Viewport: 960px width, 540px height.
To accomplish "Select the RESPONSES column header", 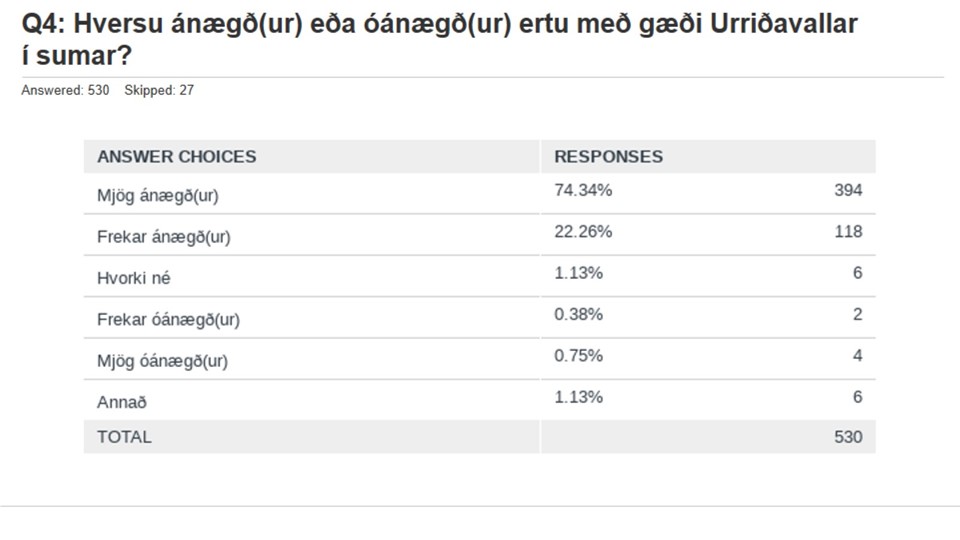I will point(608,157).
